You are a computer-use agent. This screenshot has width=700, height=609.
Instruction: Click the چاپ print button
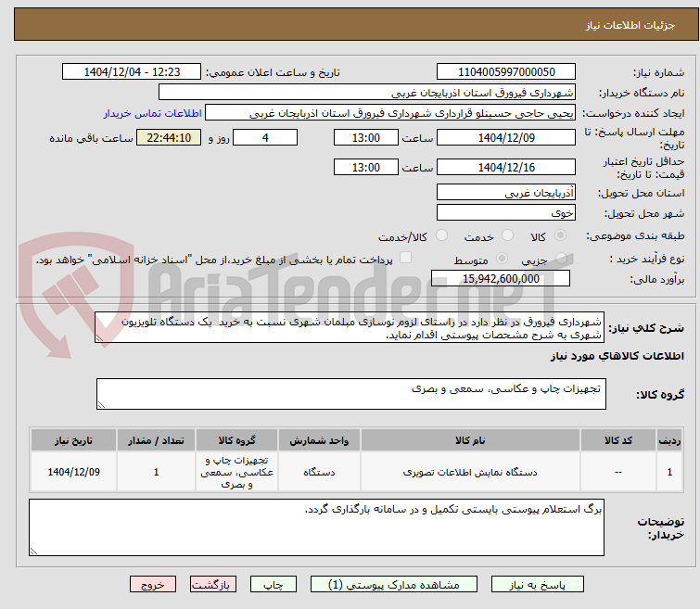(x=274, y=585)
